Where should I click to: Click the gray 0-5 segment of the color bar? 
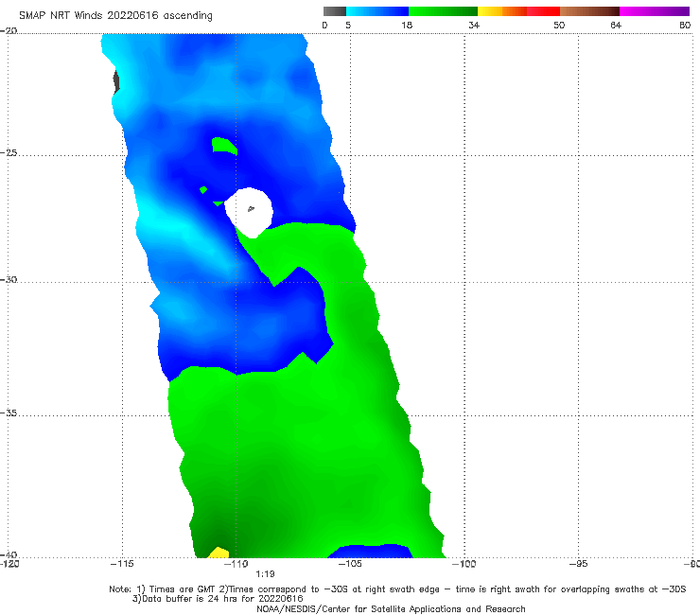pyautogui.click(x=335, y=11)
